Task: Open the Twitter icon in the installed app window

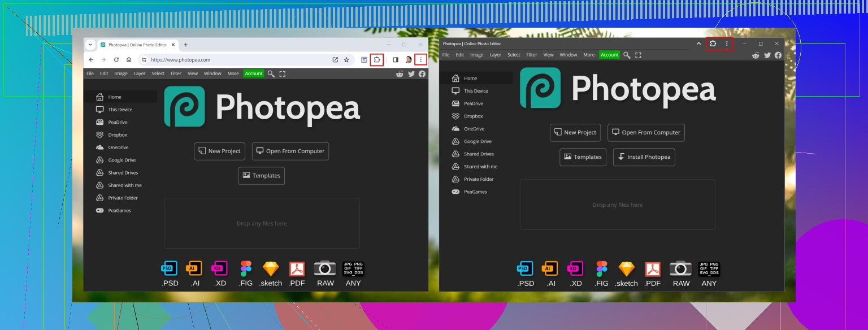Action: click(x=767, y=55)
